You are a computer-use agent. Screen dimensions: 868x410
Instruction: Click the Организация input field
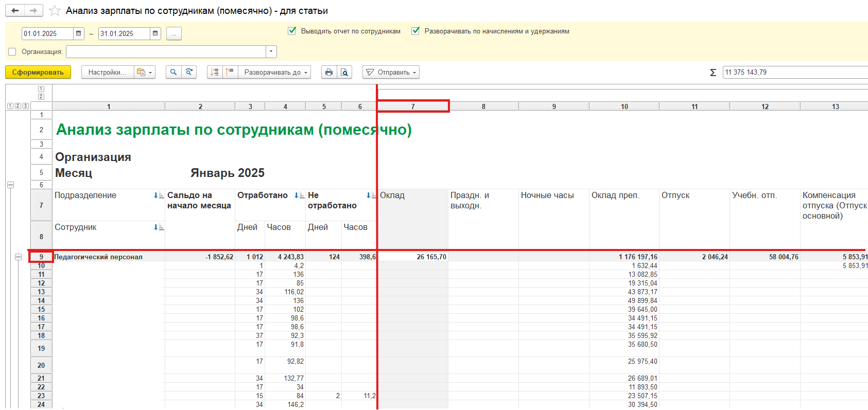166,52
